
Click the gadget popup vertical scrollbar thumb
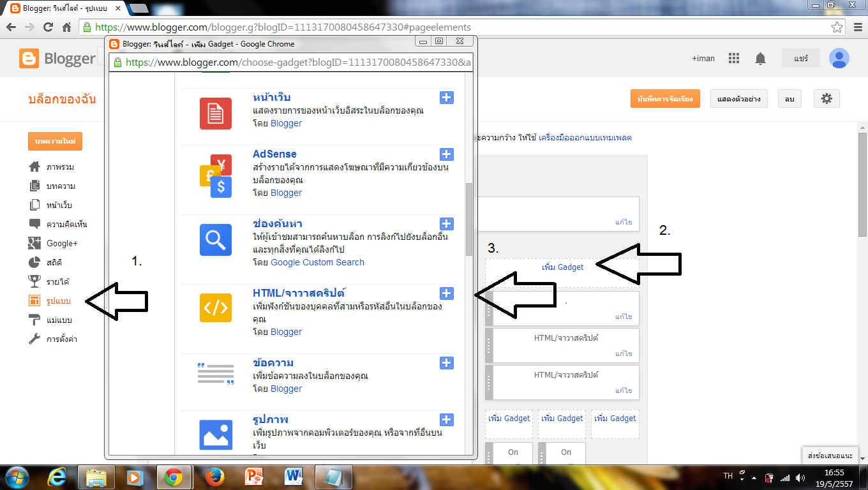[469, 219]
